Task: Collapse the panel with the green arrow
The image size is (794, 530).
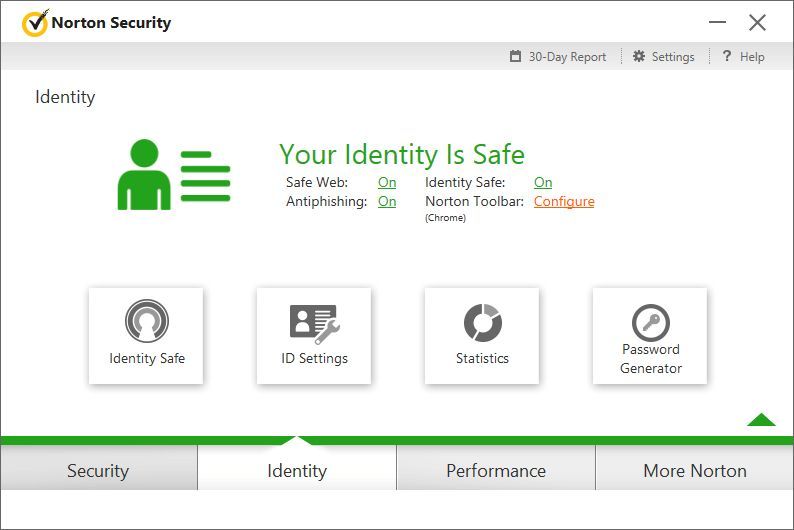Action: click(x=761, y=419)
